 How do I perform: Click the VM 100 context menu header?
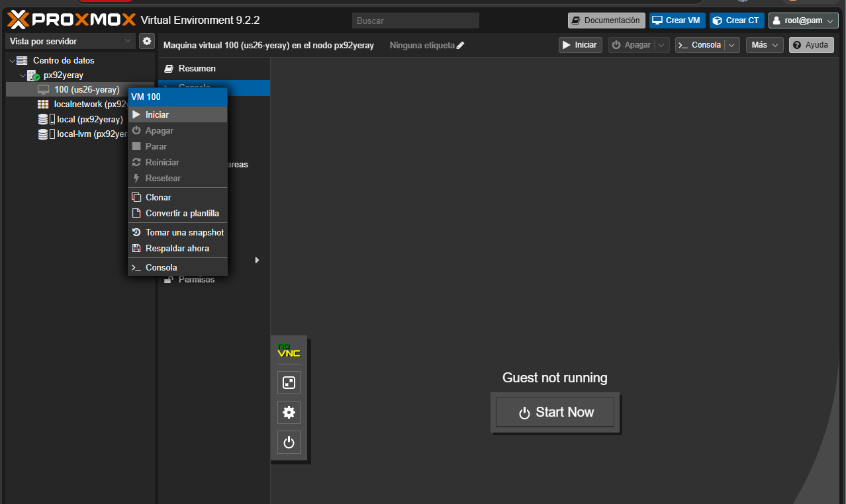(177, 97)
